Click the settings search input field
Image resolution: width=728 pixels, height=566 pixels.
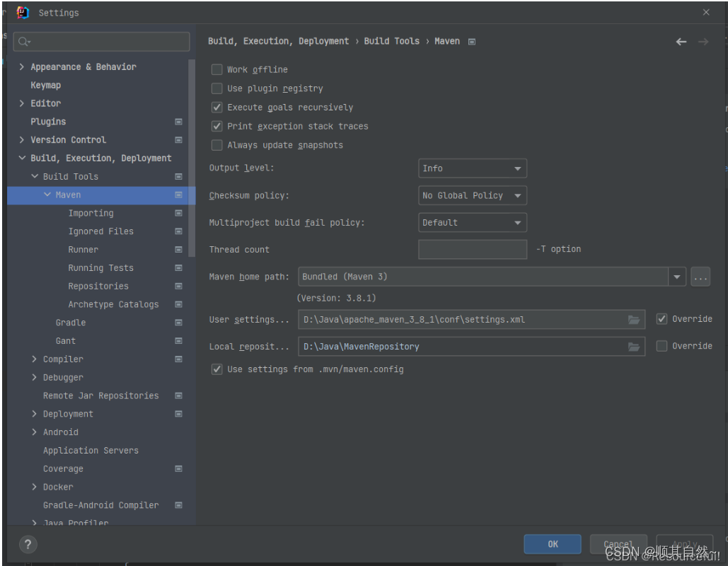click(x=102, y=42)
